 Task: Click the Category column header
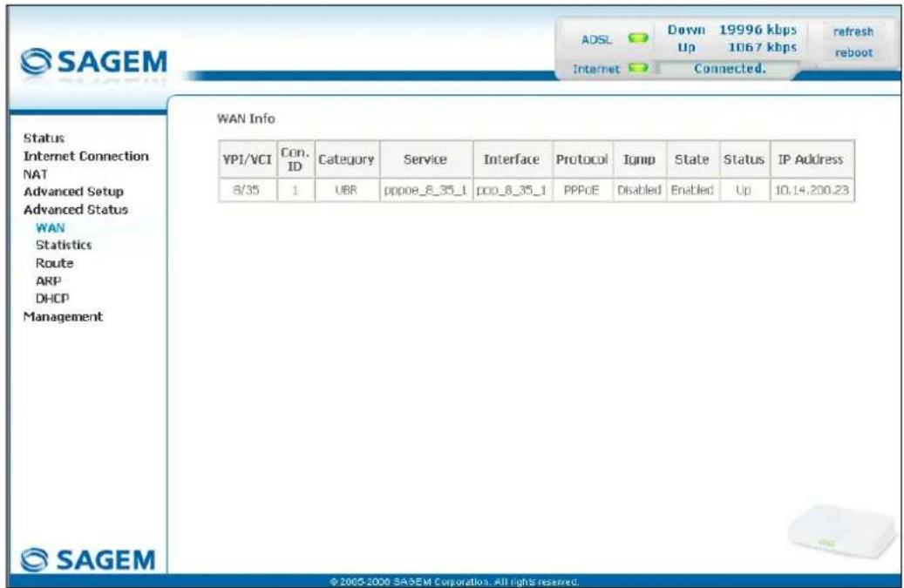[346, 159]
